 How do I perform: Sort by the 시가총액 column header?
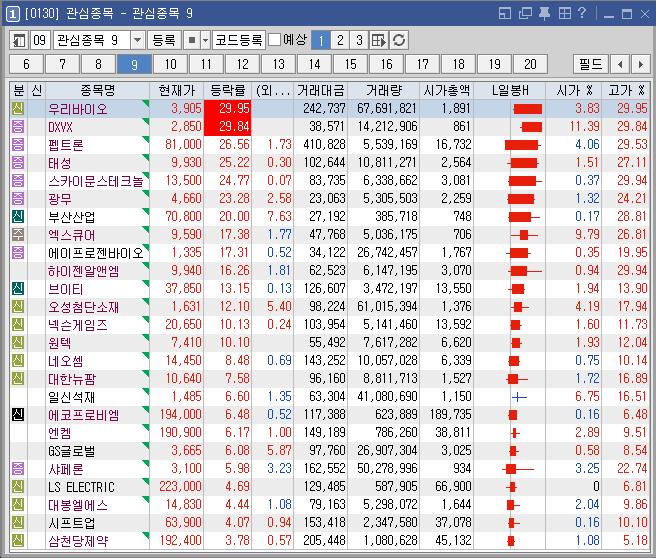point(446,90)
